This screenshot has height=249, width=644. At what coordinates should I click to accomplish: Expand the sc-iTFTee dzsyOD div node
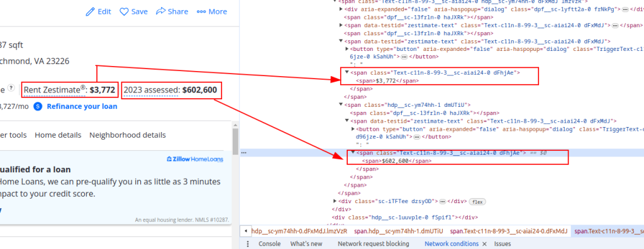tap(335, 201)
